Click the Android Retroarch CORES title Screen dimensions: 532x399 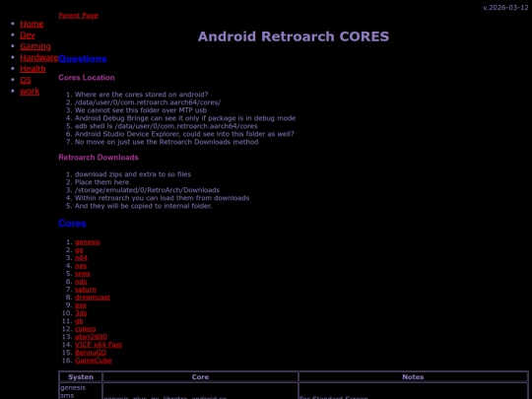pyautogui.click(x=294, y=36)
